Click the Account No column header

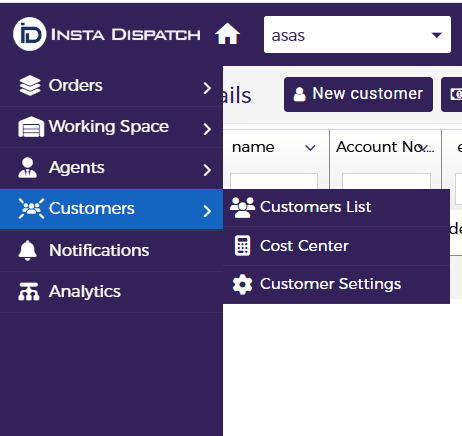click(386, 147)
